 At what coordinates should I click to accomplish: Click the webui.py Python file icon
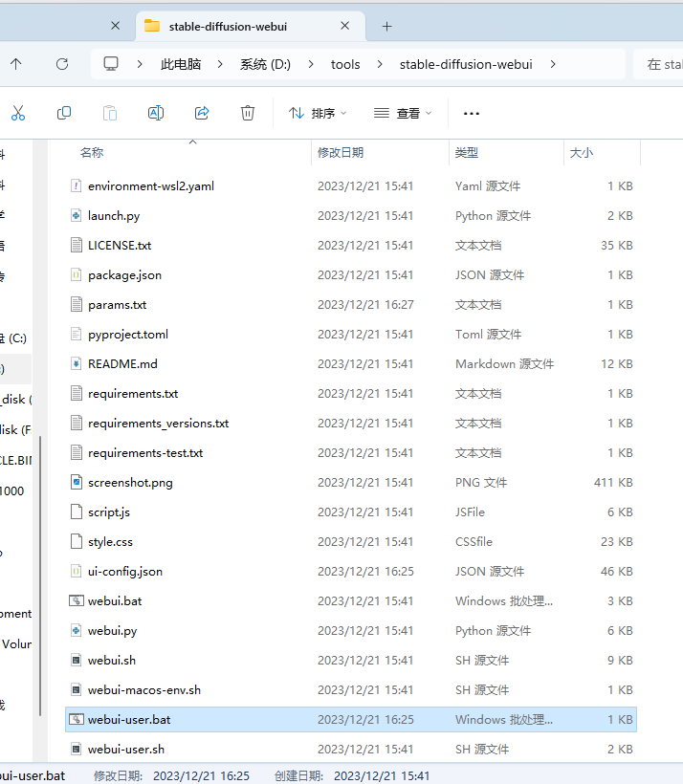click(77, 630)
